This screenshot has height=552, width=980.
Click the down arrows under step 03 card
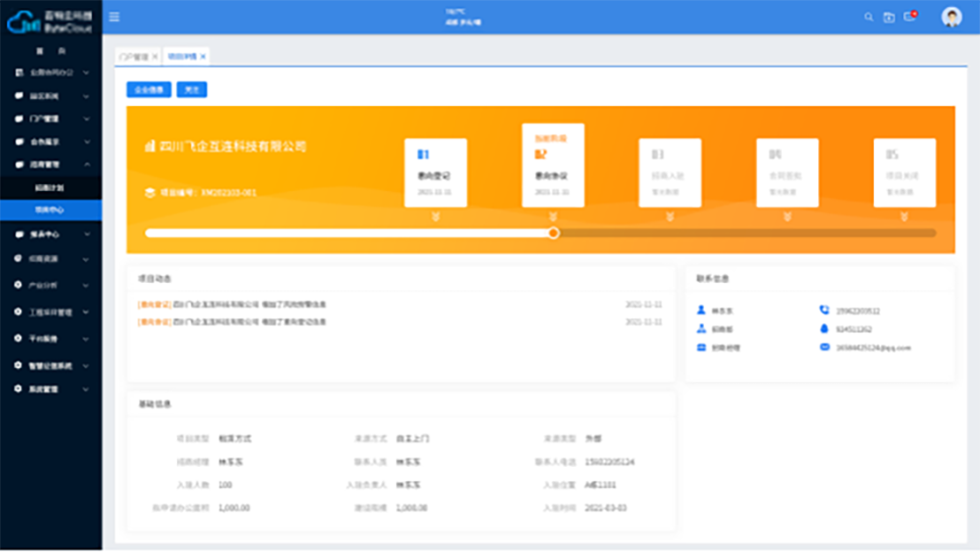tap(670, 217)
